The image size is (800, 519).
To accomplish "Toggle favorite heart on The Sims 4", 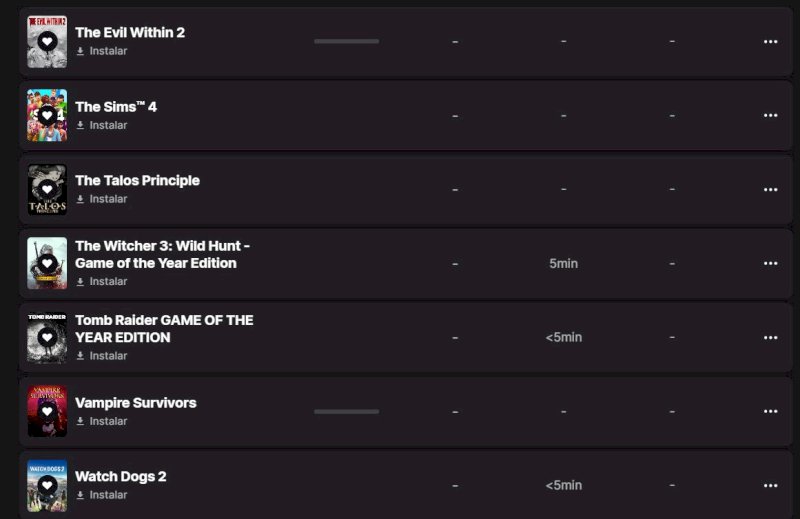I will tap(47, 116).
